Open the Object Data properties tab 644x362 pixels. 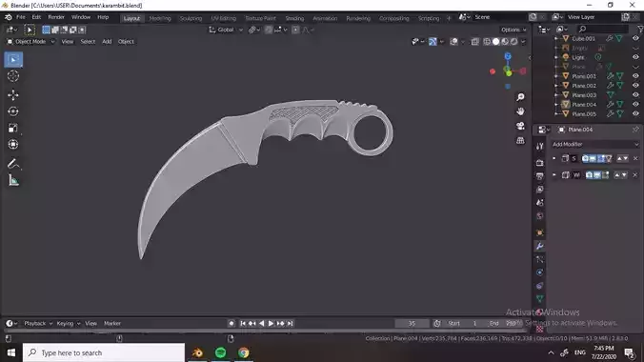(x=539, y=299)
